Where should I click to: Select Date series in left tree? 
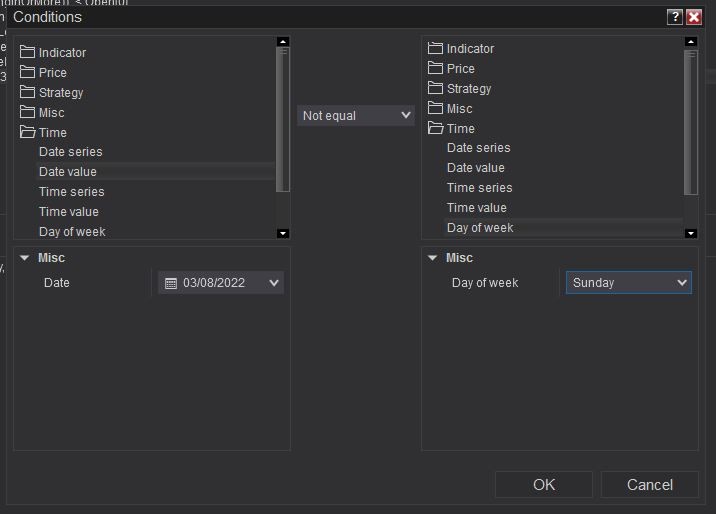click(70, 152)
